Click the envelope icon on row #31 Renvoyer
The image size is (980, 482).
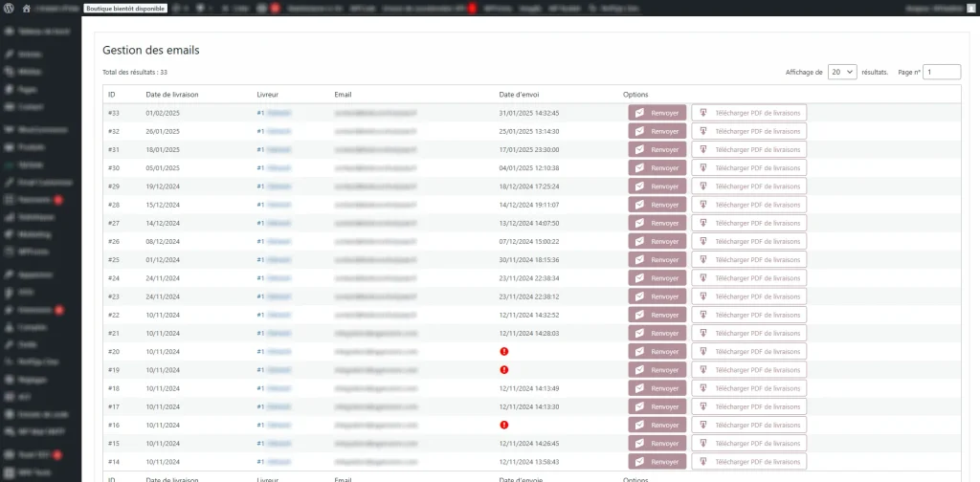tap(640, 150)
